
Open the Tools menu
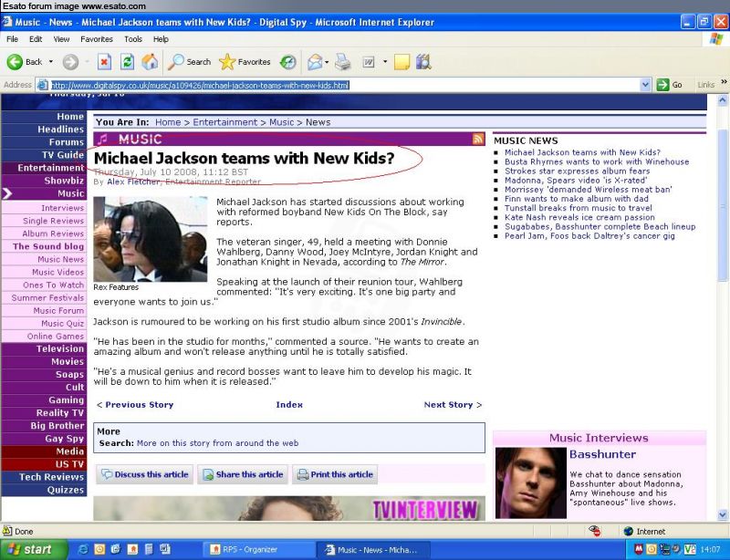pyautogui.click(x=132, y=39)
